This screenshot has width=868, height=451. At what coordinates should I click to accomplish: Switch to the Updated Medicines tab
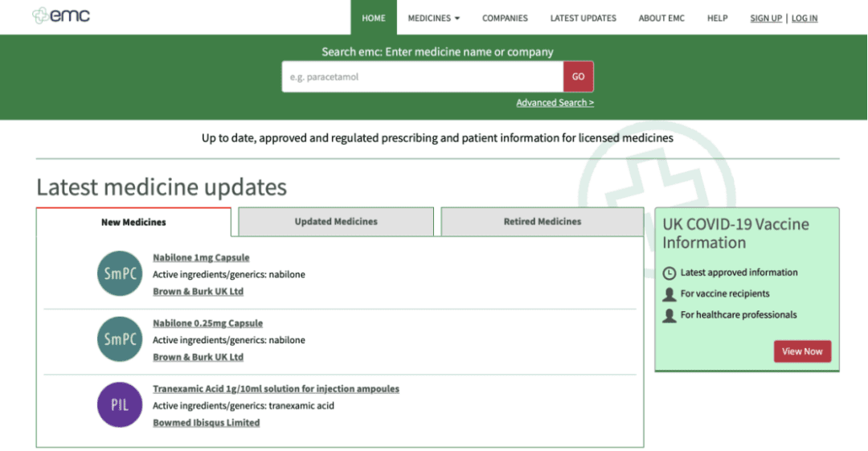[x=336, y=222]
